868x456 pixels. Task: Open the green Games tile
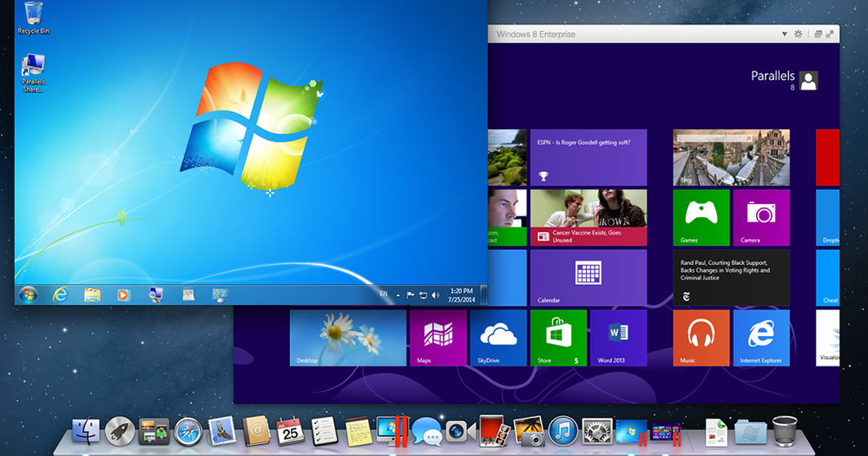(x=701, y=218)
